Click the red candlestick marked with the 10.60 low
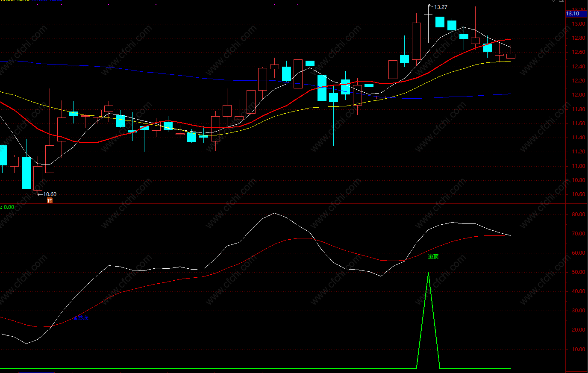Screen dimensions: 588x373 (x=38, y=177)
